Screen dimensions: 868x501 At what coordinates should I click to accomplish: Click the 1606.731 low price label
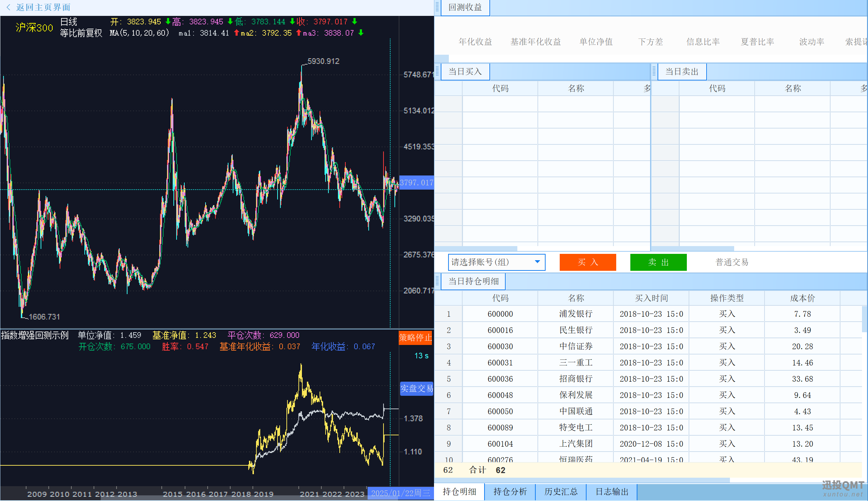(44, 317)
